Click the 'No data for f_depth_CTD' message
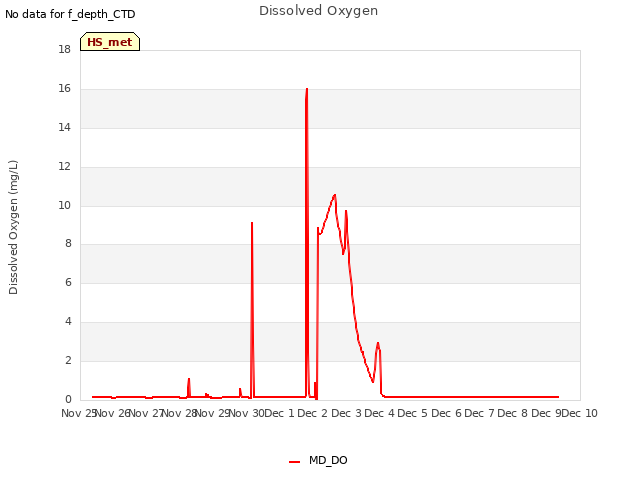This screenshot has height=480, width=640. pyautogui.click(x=70, y=14)
